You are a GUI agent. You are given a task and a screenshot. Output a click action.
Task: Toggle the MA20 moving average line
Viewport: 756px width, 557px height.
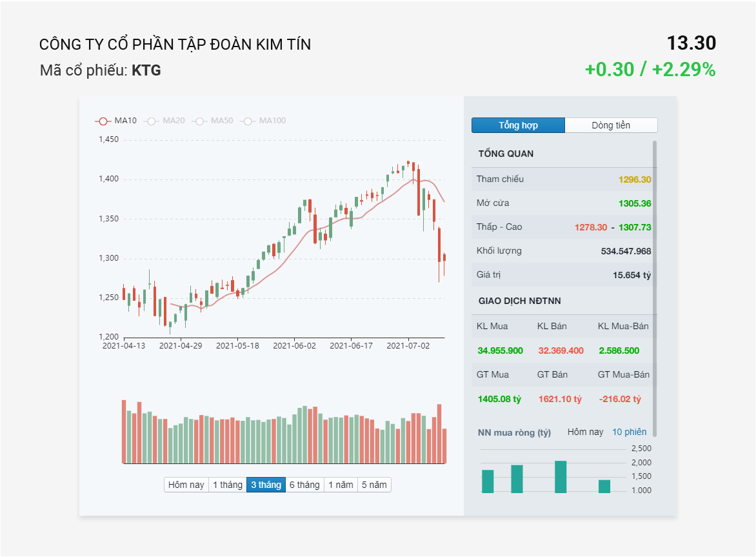click(164, 121)
